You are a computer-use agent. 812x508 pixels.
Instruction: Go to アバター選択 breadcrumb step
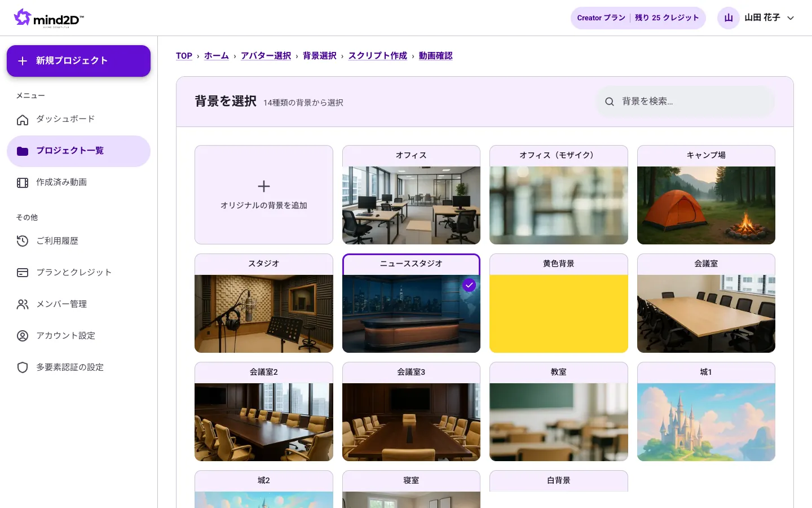tap(266, 56)
